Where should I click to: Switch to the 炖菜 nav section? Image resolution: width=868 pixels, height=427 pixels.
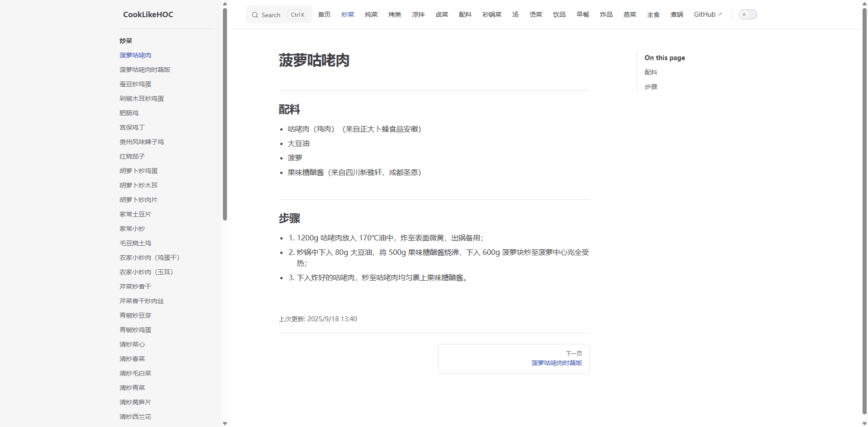click(371, 14)
